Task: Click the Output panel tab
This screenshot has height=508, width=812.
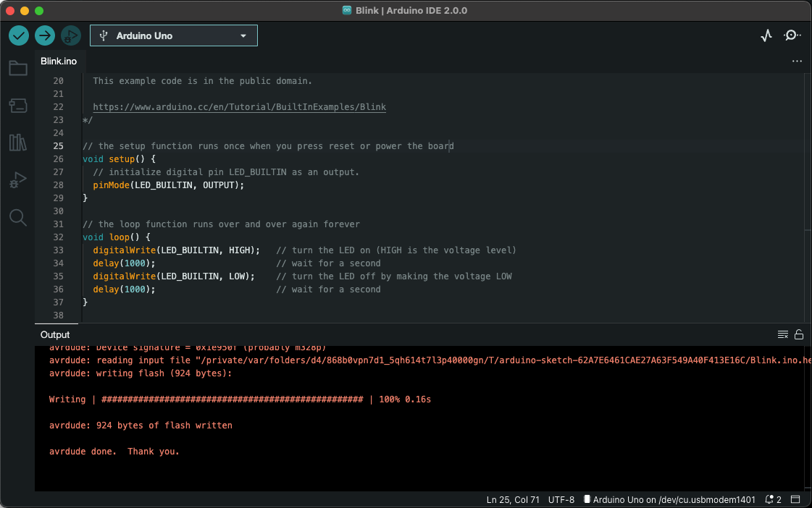Action: pos(55,334)
